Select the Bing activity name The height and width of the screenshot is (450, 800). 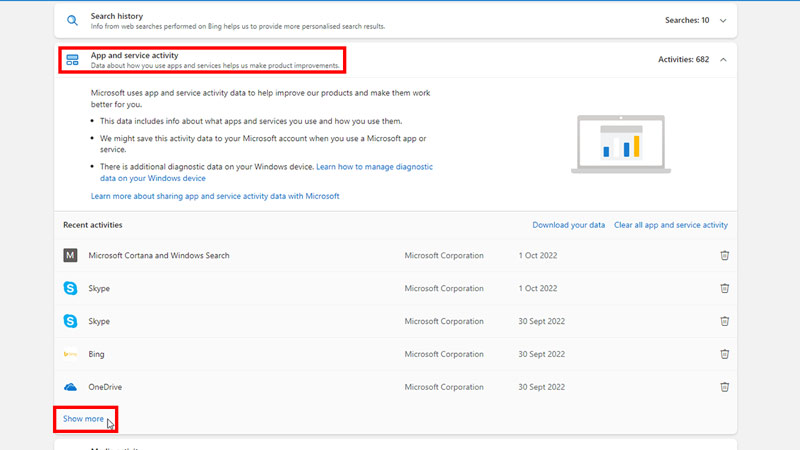[x=96, y=354]
